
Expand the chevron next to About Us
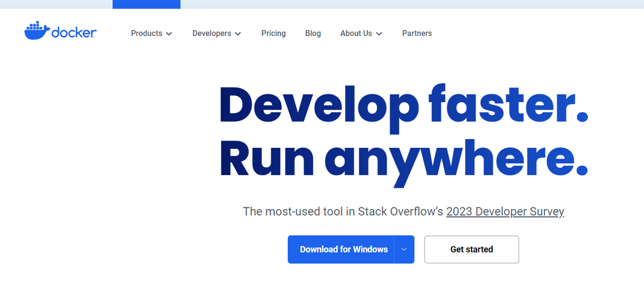379,34
